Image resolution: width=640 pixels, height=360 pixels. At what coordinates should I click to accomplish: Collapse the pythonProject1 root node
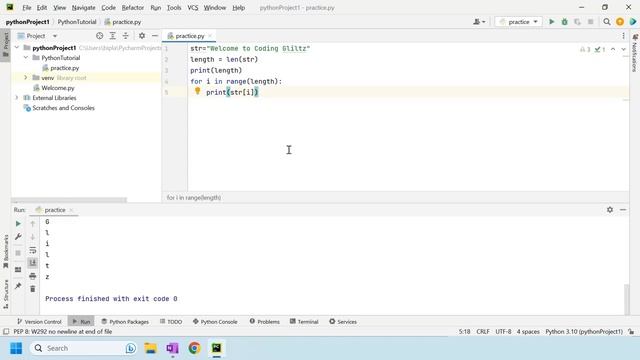(x=17, y=48)
